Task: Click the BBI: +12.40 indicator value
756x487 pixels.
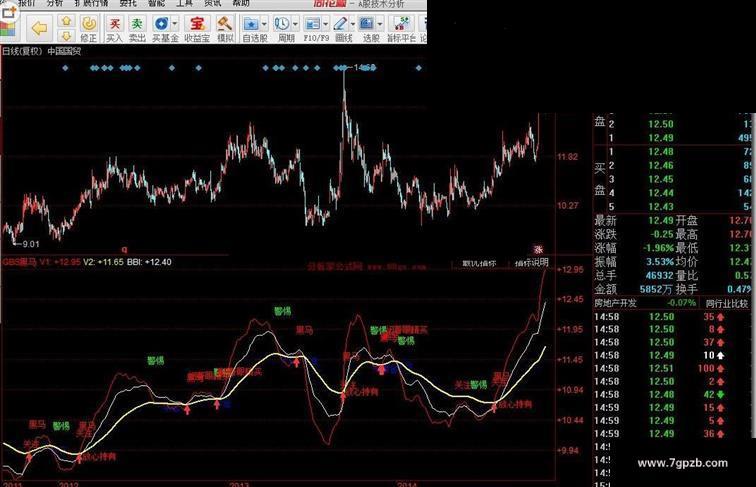Action: coord(149,262)
